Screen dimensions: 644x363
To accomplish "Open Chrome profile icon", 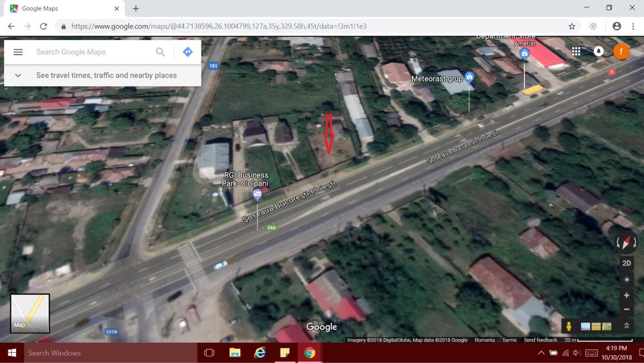I will tap(616, 26).
